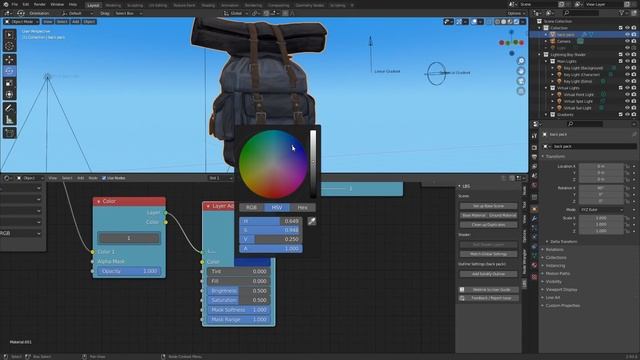The image size is (640, 360).
Task: Hide the Main Lights collection
Action: [x=627, y=61]
